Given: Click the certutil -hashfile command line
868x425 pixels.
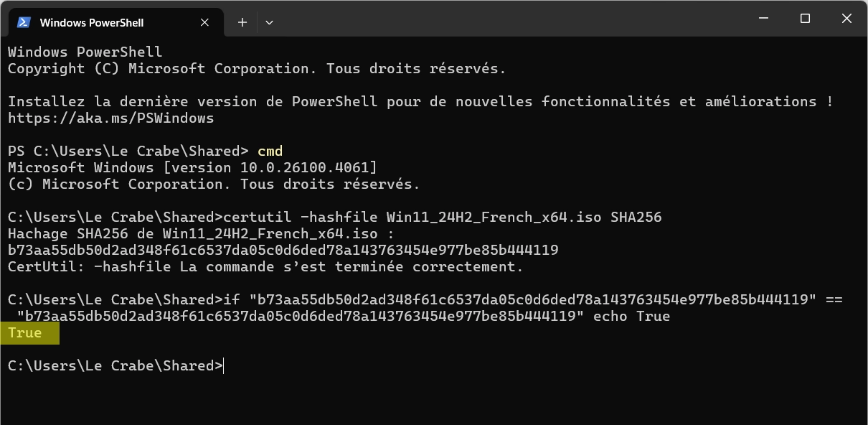Looking at the screenshot, I should (335, 217).
